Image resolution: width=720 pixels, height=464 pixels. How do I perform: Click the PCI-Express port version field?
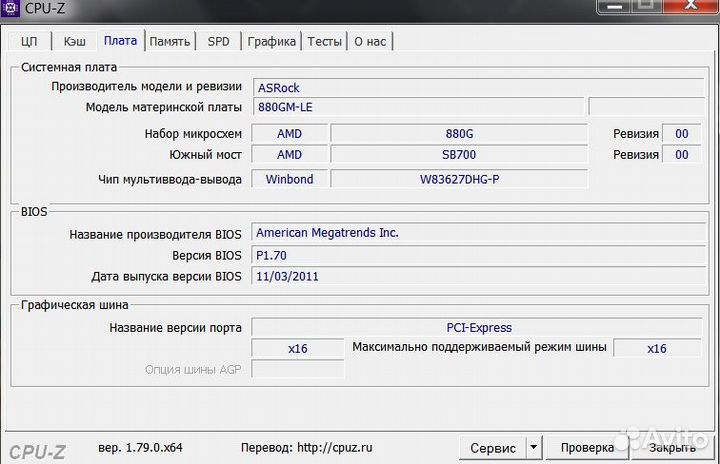[x=477, y=328]
